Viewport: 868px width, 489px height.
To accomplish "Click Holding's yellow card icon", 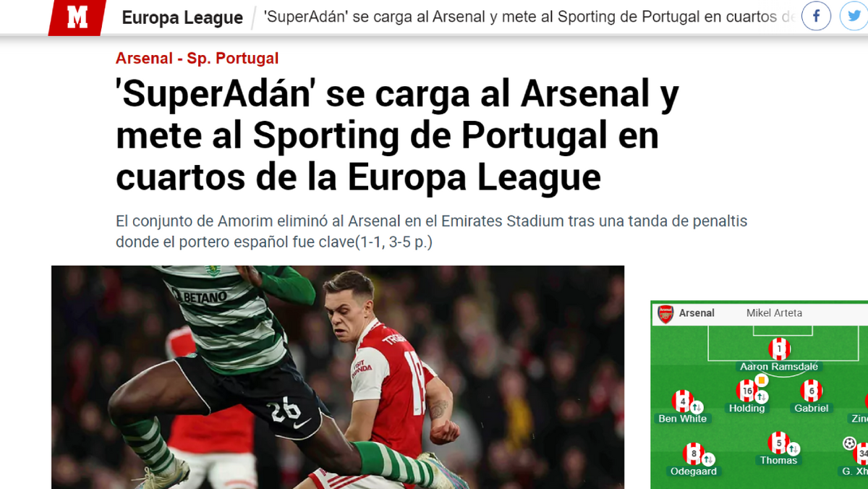I will coord(761,380).
